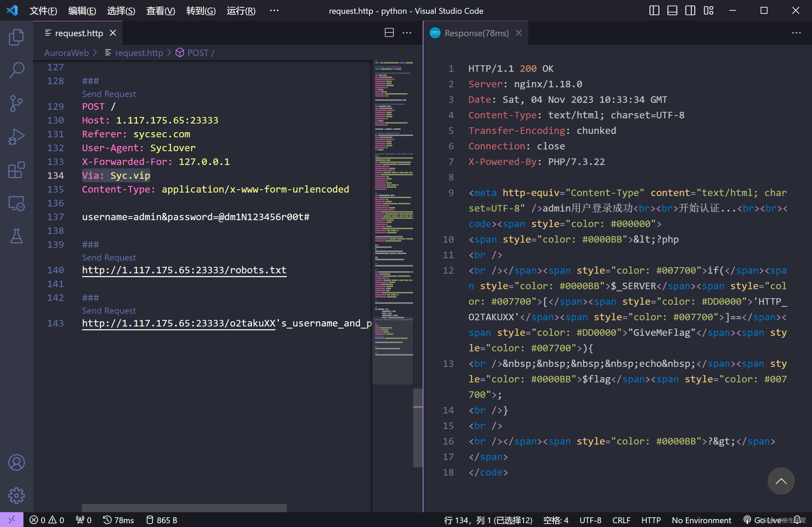Click the remote window indicator in status bar

pos(11,520)
